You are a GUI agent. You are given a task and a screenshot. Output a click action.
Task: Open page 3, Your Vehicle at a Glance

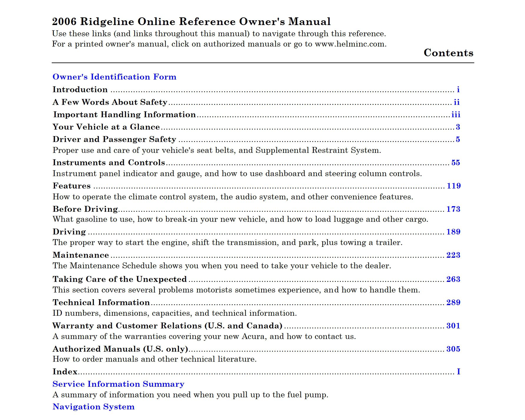(x=458, y=127)
